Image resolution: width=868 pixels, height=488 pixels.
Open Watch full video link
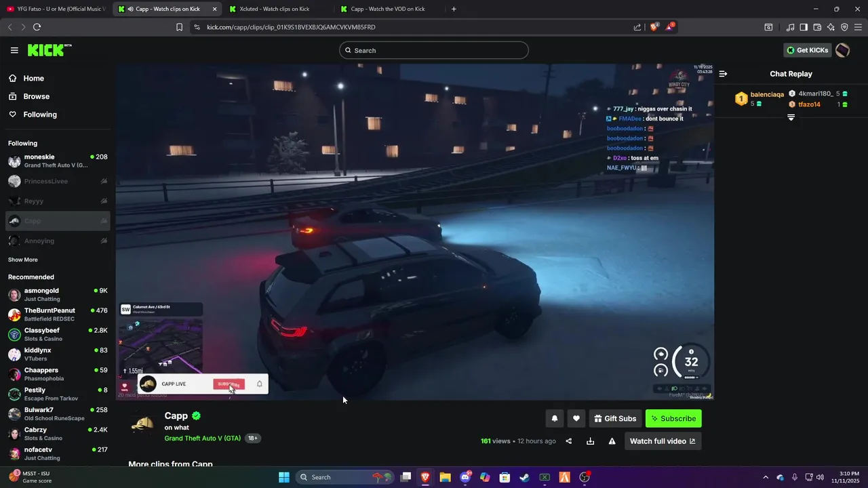(663, 441)
